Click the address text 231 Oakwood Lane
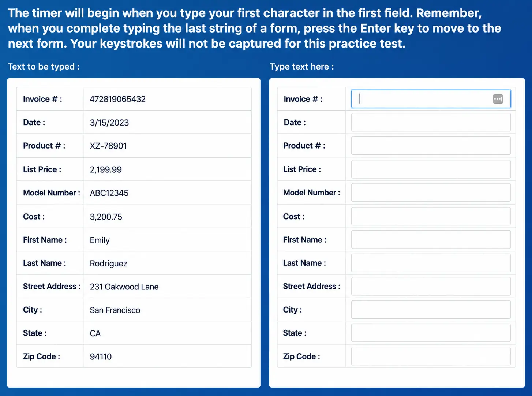Viewport: 532px width, 396px height. click(x=124, y=287)
